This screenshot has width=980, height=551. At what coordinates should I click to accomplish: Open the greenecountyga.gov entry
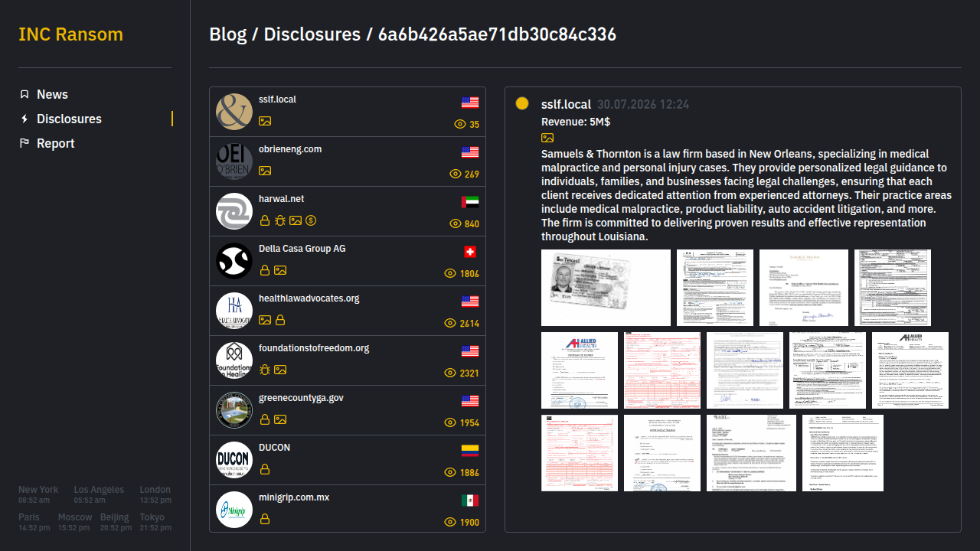click(x=348, y=410)
